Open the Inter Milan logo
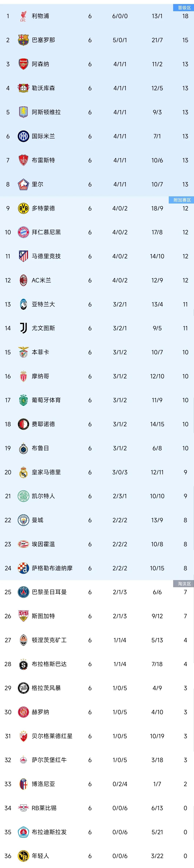The height and width of the screenshot is (868, 194). click(23, 136)
